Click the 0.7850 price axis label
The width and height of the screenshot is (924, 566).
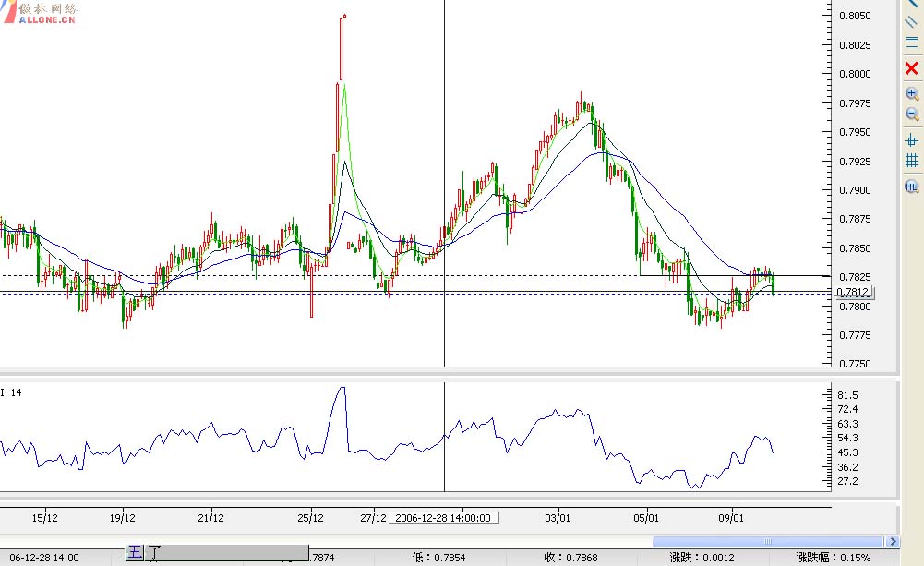[855, 248]
